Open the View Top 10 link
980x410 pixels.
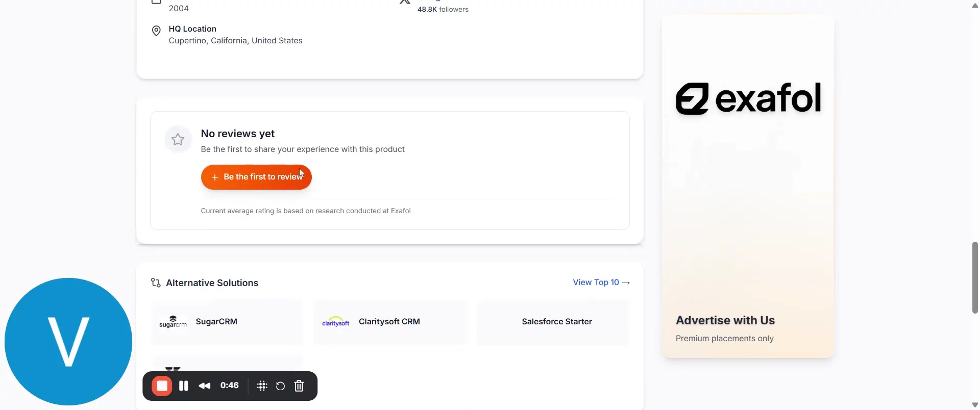[601, 283]
